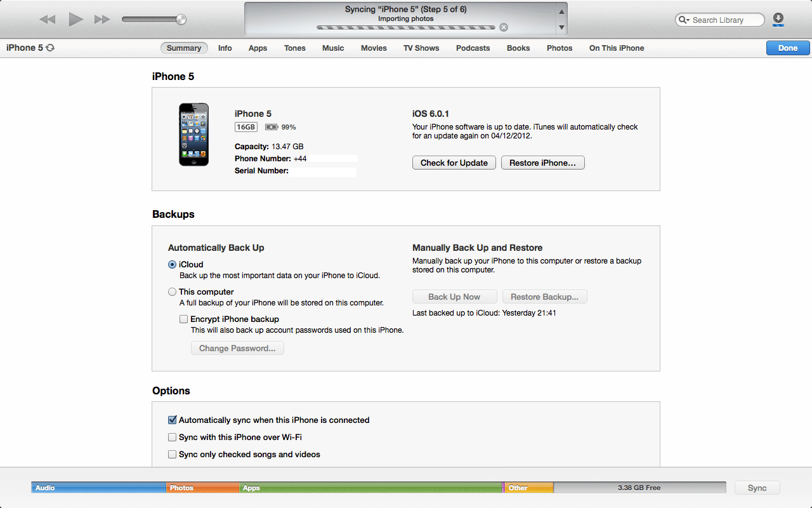This screenshot has height=508, width=812.
Task: Click the green Apps capacity segment
Action: [371, 488]
